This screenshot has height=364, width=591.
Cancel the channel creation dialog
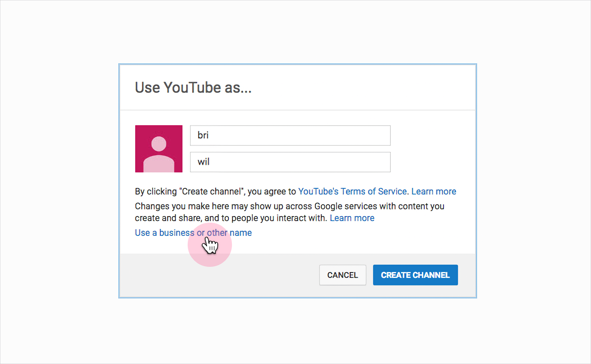[343, 275]
